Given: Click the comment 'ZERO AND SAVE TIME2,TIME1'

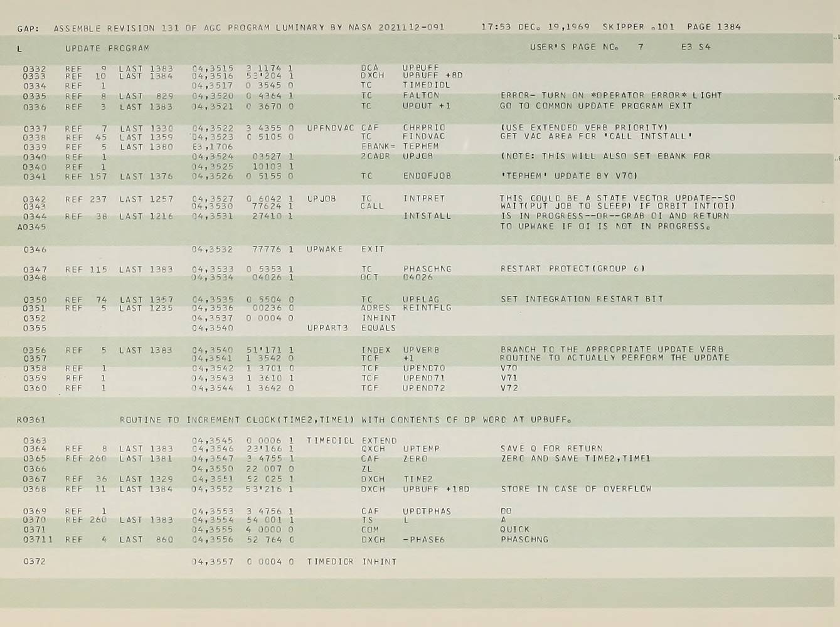Looking at the screenshot, I should 575,458.
